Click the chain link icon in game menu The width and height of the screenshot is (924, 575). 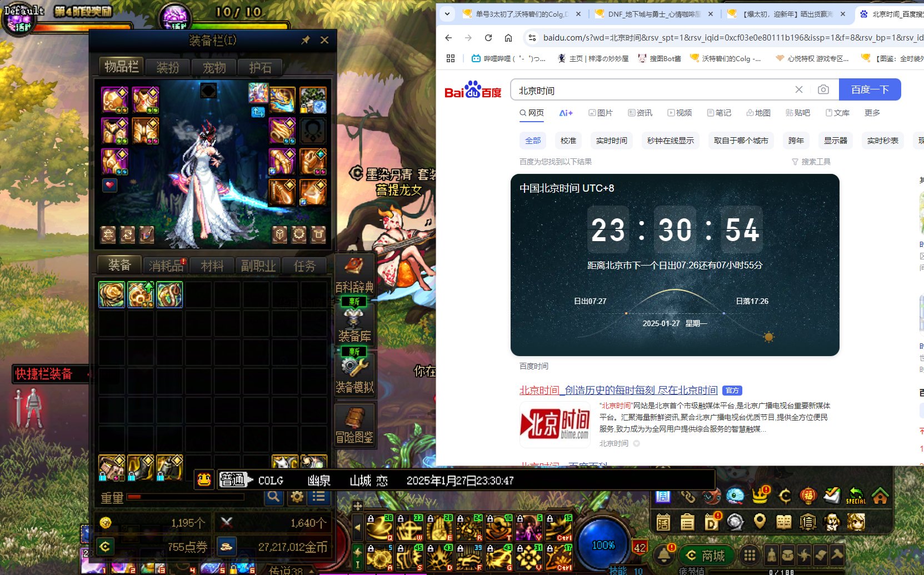(x=688, y=496)
